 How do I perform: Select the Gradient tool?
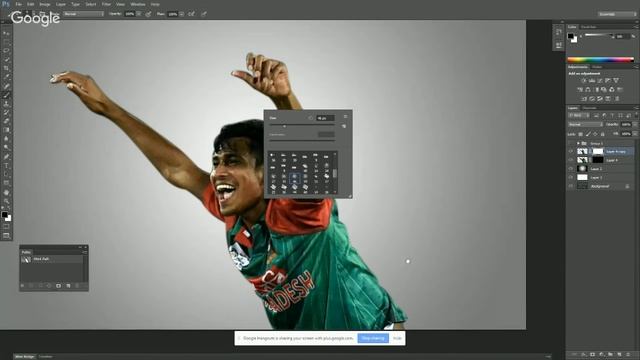6,130
